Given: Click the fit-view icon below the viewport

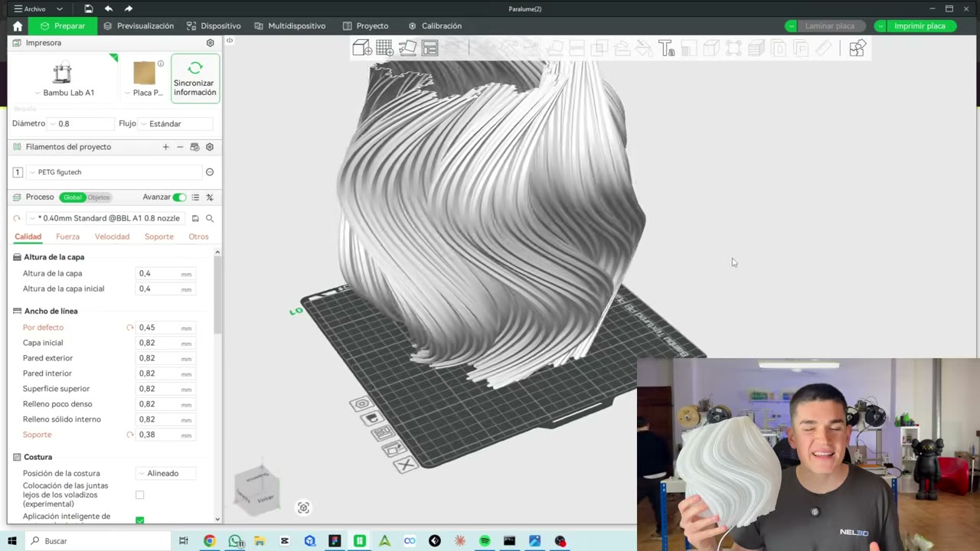Looking at the screenshot, I should (x=303, y=507).
